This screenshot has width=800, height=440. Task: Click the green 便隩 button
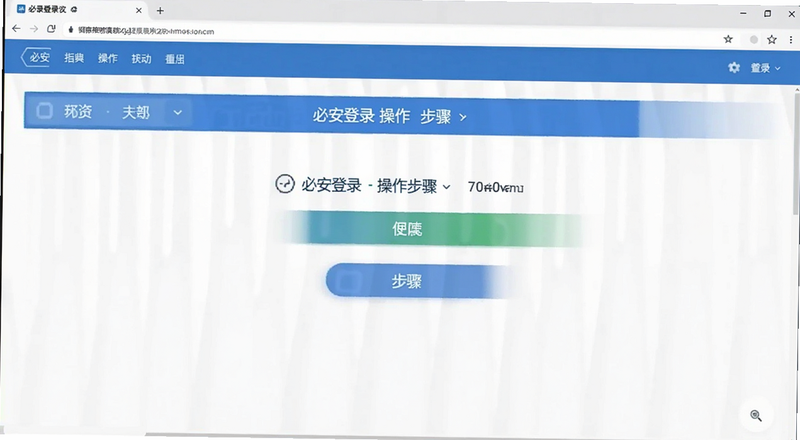coord(434,229)
